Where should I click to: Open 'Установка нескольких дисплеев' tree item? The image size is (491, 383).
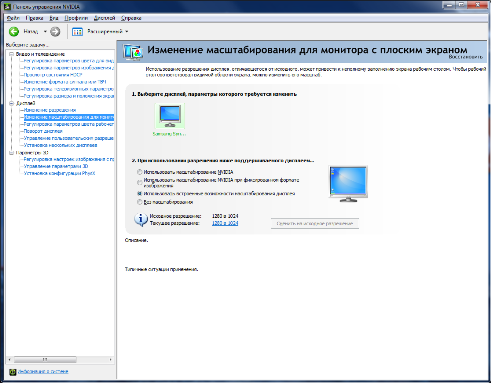[60, 145]
